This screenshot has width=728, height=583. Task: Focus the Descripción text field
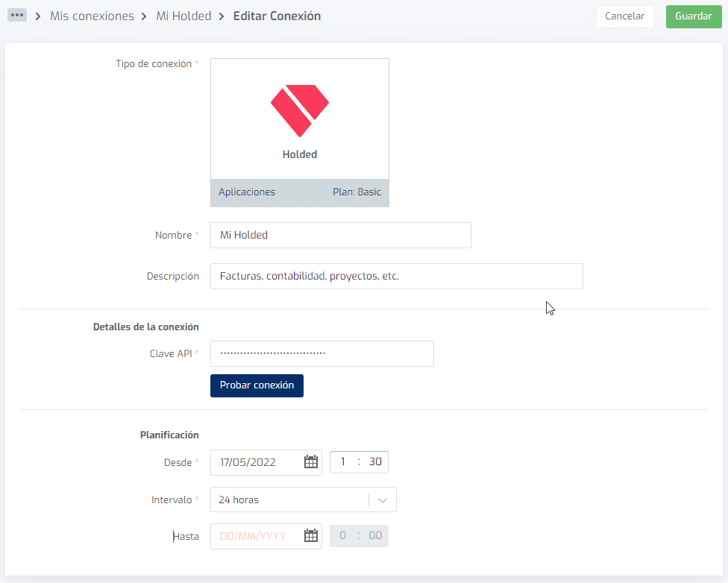[397, 276]
